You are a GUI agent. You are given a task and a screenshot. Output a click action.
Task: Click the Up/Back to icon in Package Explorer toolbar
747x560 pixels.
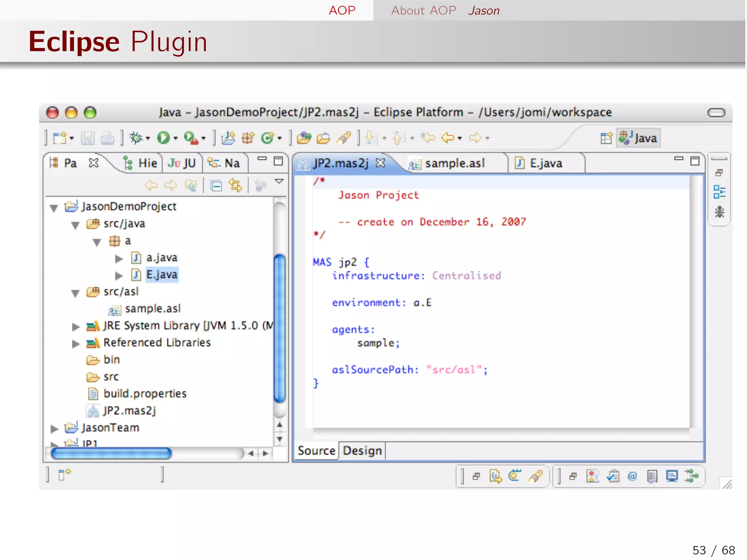191,186
